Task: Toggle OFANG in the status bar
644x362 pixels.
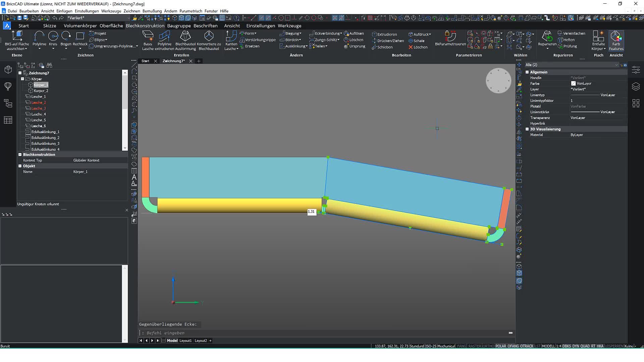Action: [513, 346]
